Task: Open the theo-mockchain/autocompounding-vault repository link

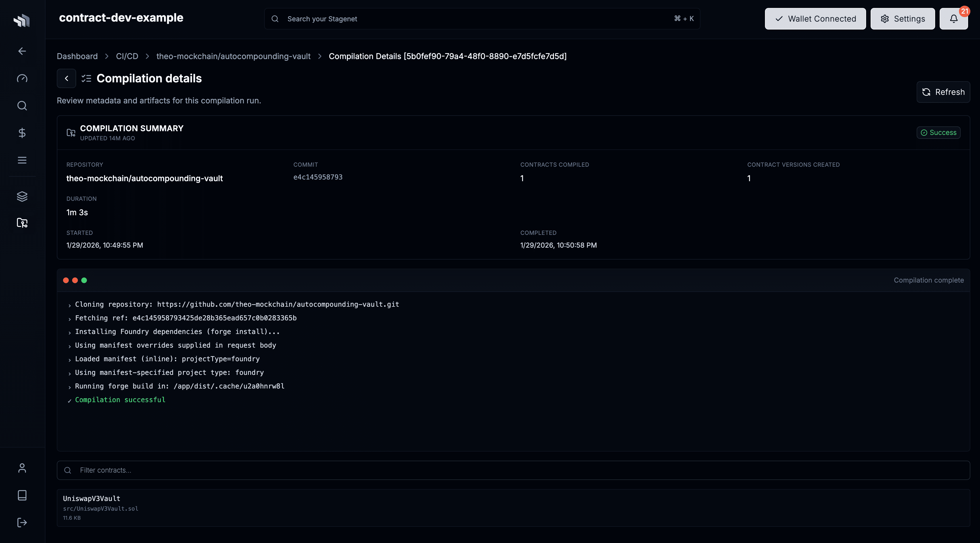Action: pyautogui.click(x=233, y=56)
